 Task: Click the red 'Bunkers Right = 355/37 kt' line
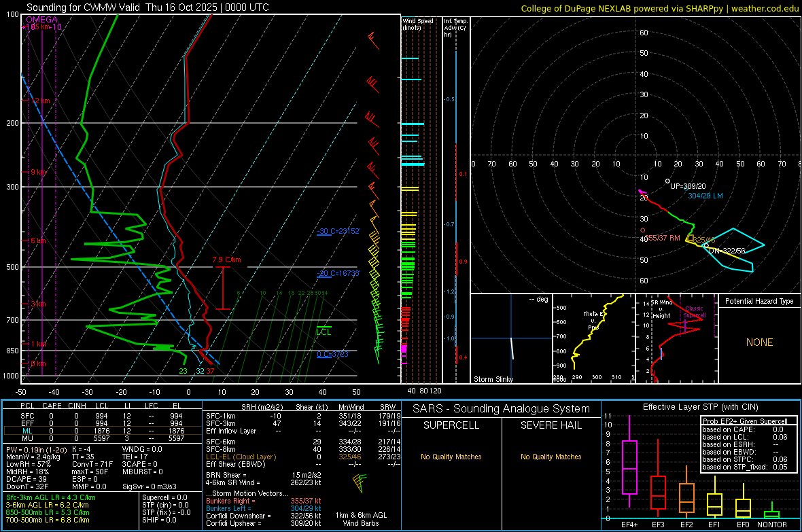pos(264,501)
